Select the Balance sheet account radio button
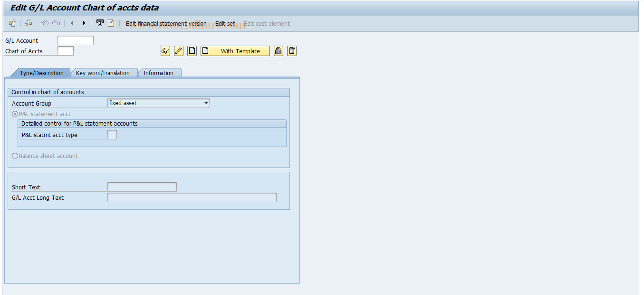 point(15,156)
